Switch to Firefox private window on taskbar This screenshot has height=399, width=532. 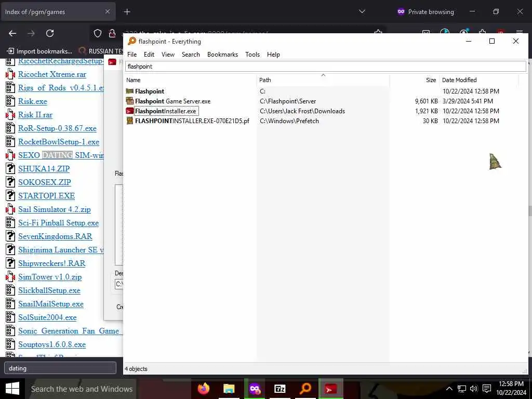tap(255, 389)
